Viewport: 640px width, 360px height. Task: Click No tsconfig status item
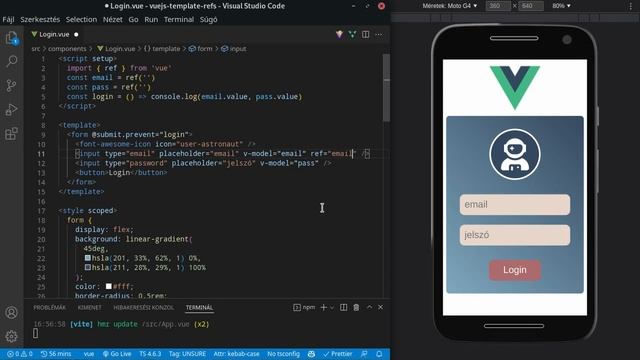(x=283, y=354)
